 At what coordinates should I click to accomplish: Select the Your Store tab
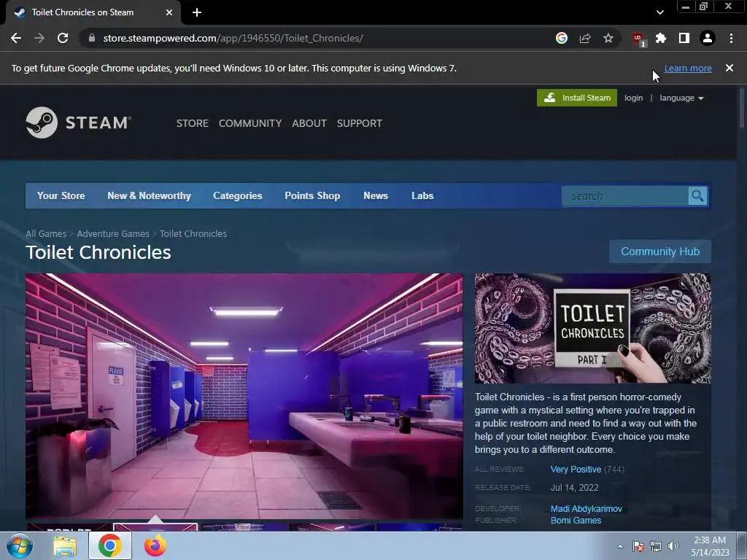(61, 195)
